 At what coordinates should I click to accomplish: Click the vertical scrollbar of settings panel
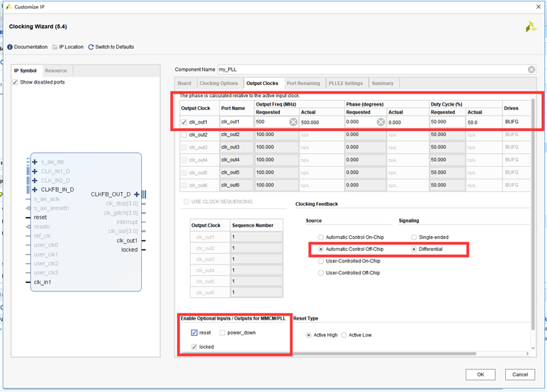pyautogui.click(x=533, y=214)
